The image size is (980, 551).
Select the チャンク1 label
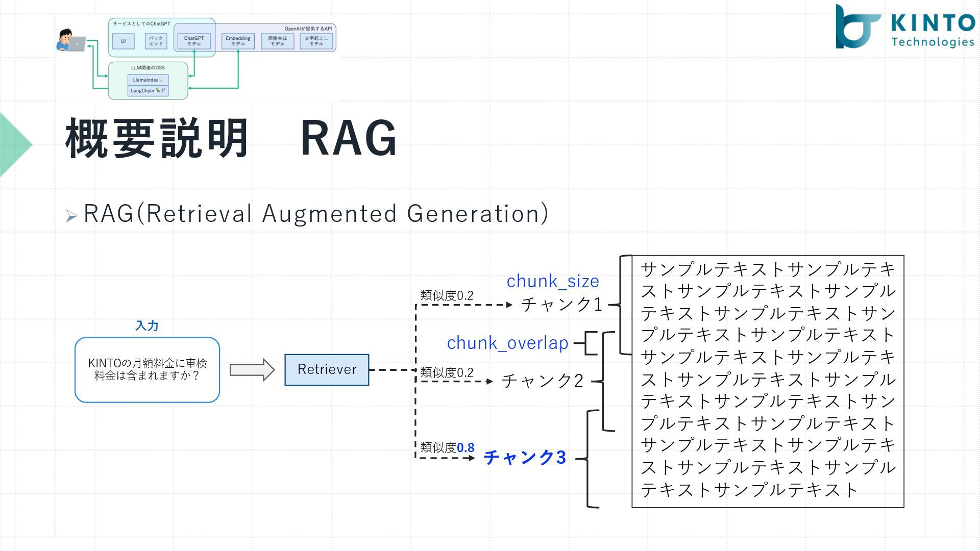coord(561,305)
